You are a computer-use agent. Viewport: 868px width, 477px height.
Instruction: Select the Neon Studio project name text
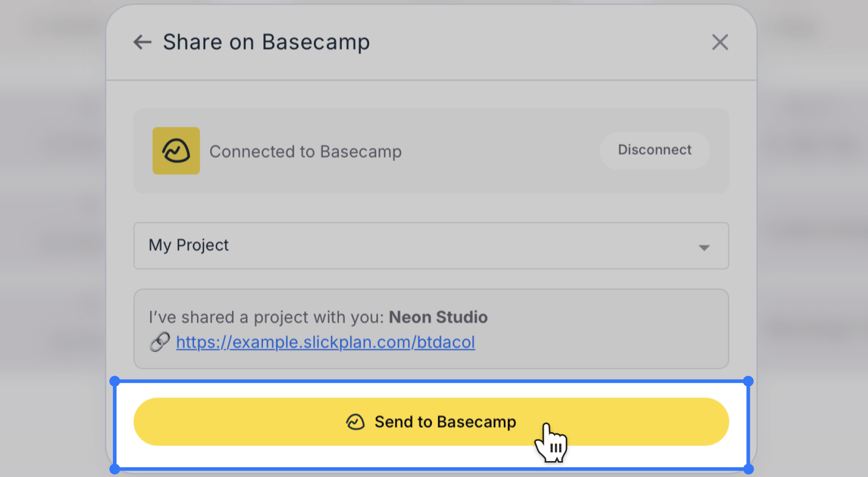click(x=438, y=317)
